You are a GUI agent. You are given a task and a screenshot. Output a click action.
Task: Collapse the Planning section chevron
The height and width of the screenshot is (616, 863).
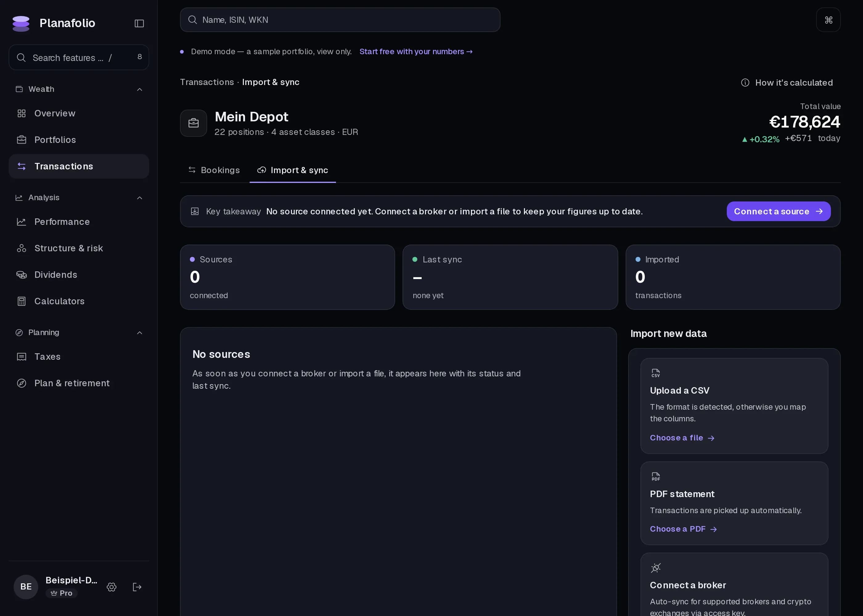click(x=140, y=333)
